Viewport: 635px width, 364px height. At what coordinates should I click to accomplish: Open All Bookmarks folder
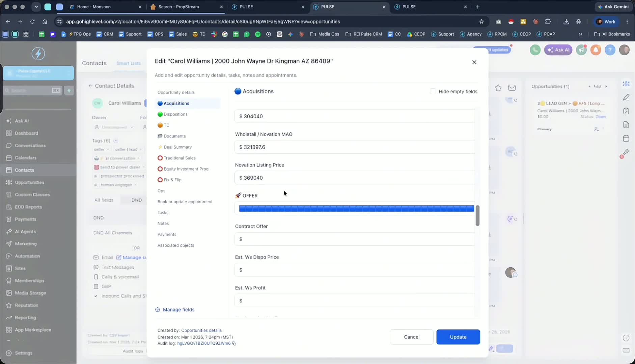coord(612,34)
